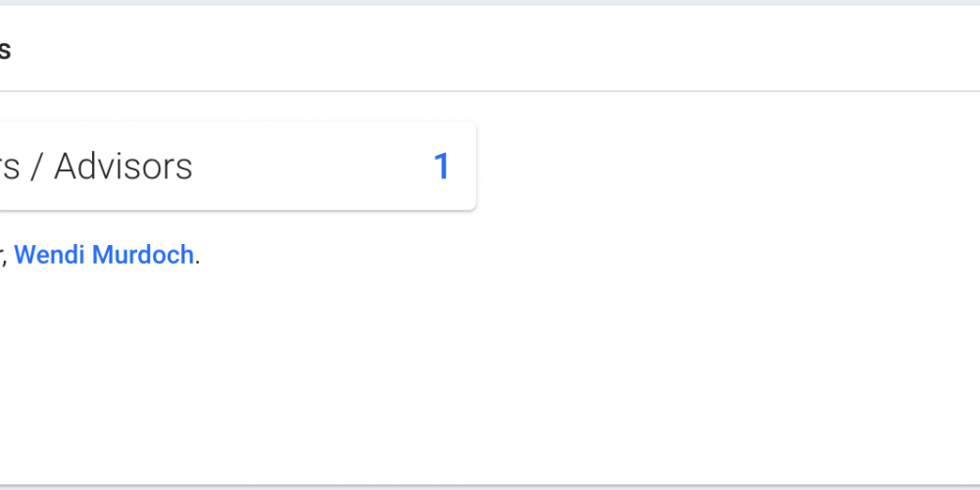This screenshot has height=490, width=980.
Task: Open the Wendi Murdoch profile link
Action: pos(104,256)
